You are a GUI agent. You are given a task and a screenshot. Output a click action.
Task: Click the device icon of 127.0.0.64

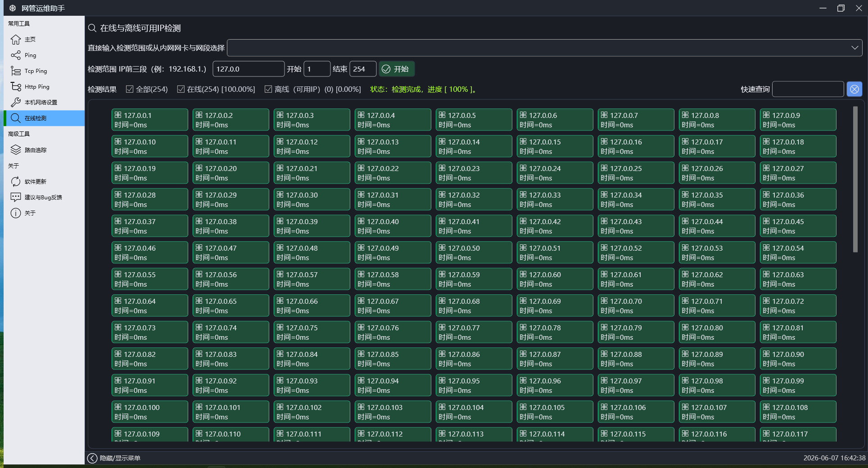click(118, 301)
